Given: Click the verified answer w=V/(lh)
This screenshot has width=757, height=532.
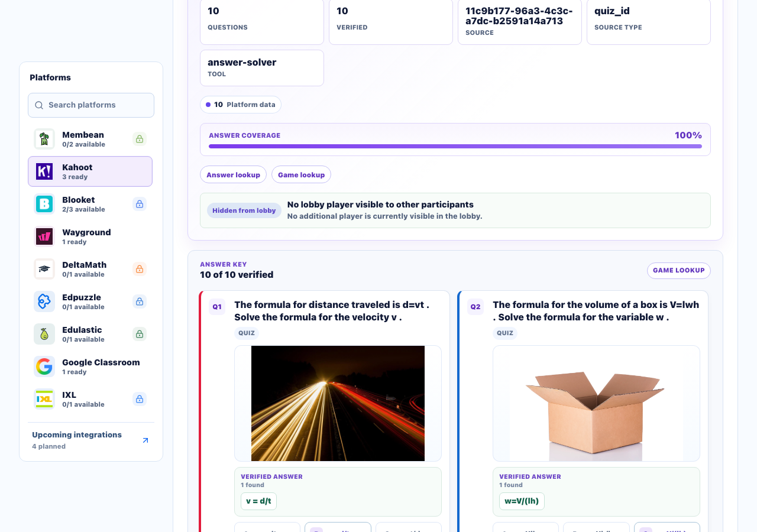Looking at the screenshot, I should 522,501.
